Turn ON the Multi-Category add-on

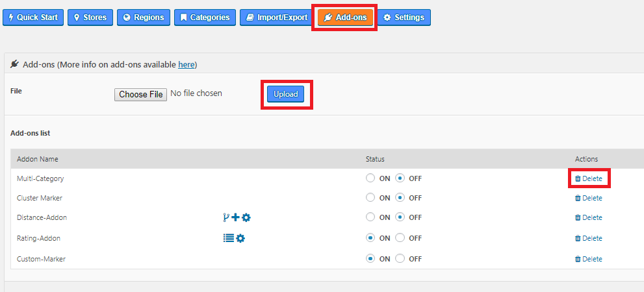pyautogui.click(x=370, y=178)
